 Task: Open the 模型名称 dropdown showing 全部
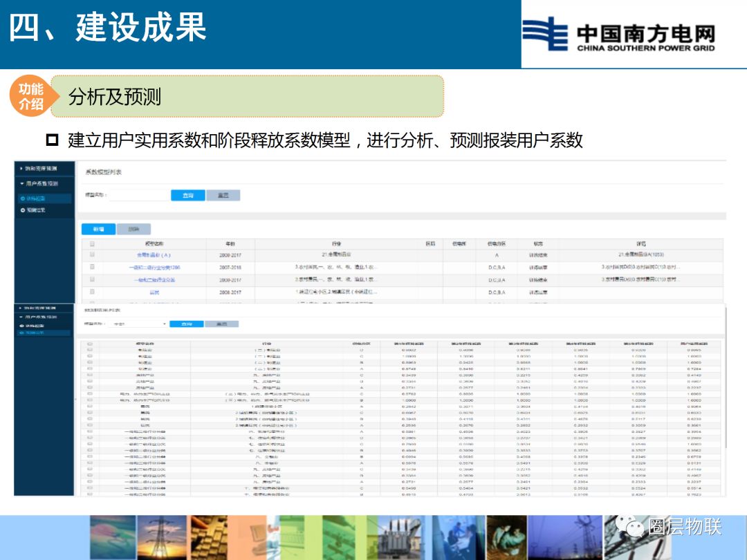click(x=138, y=324)
